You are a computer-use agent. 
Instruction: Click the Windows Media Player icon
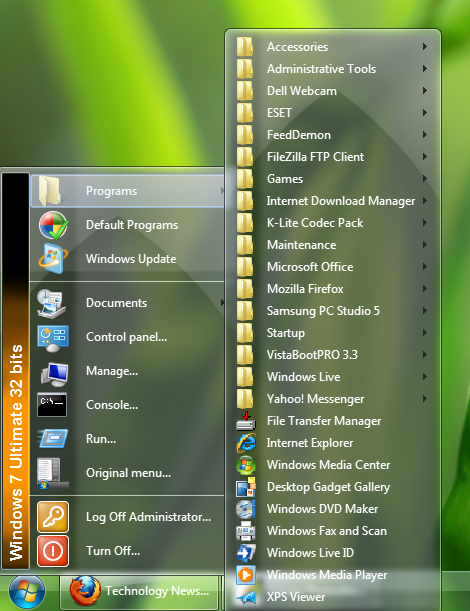coord(246,575)
